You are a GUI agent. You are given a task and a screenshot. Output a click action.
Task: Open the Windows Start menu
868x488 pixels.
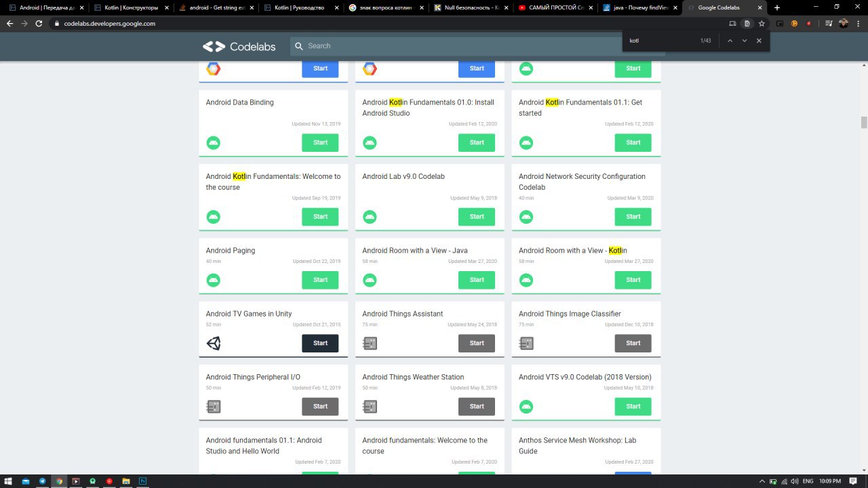tap(9, 481)
